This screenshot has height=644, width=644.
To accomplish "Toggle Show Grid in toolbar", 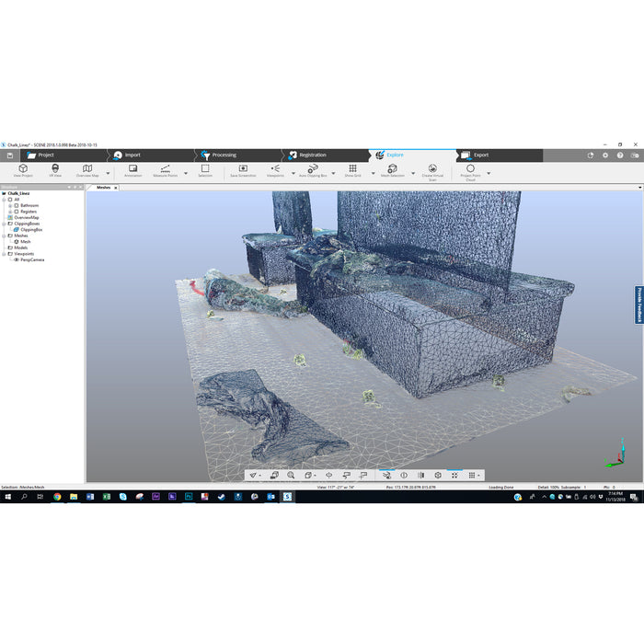I will [352, 170].
